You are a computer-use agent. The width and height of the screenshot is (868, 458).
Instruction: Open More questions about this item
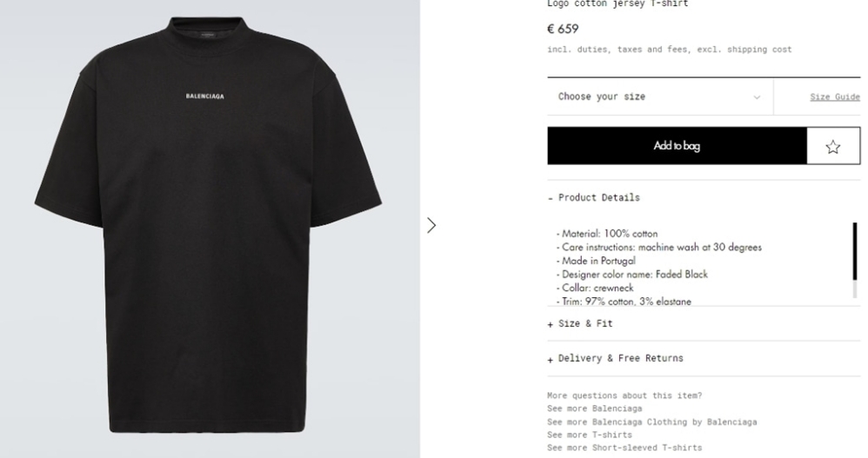tap(624, 395)
